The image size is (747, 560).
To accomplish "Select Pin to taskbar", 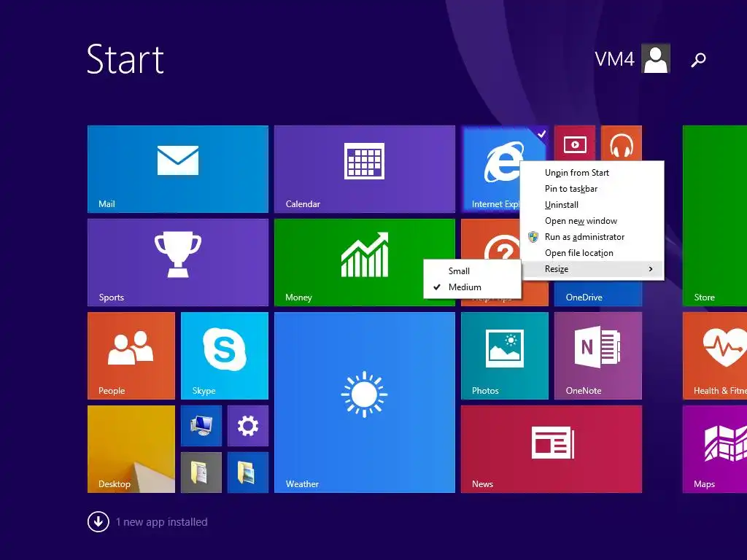I will pos(592,189).
